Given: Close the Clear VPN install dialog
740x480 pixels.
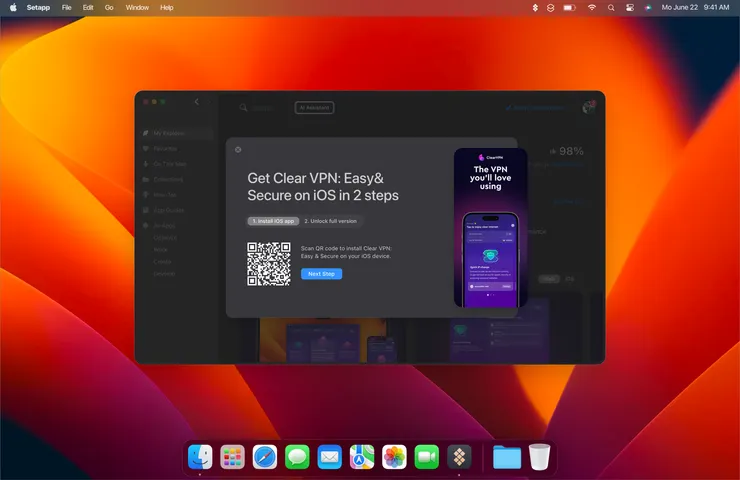Looking at the screenshot, I should pos(238,150).
